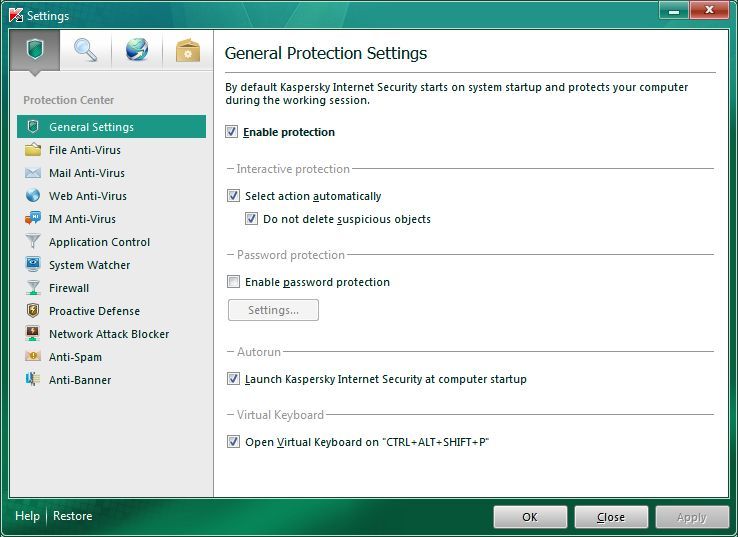
Task: Click the Close button at the bottom
Action: pyautogui.click(x=611, y=517)
